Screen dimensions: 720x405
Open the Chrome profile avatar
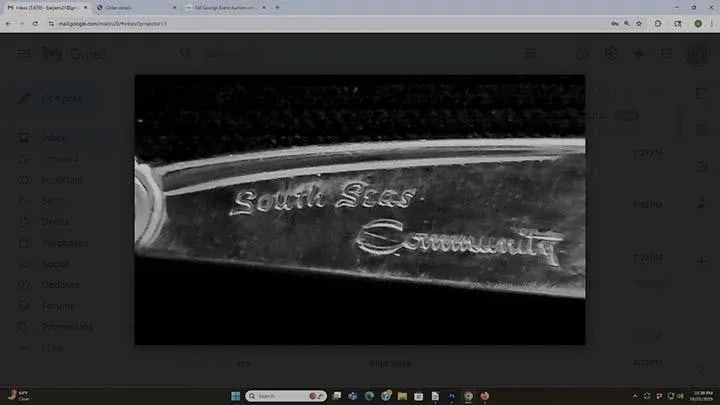[698, 23]
